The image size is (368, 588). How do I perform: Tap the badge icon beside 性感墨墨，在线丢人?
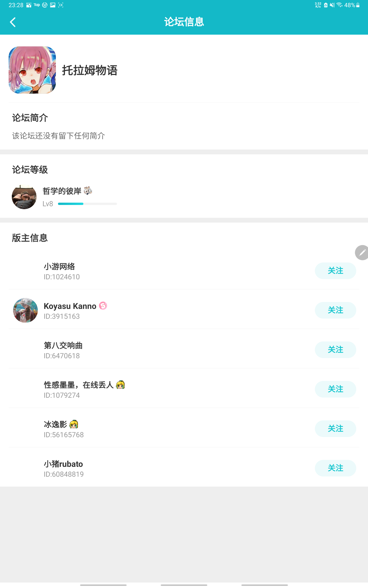pyautogui.click(x=120, y=385)
